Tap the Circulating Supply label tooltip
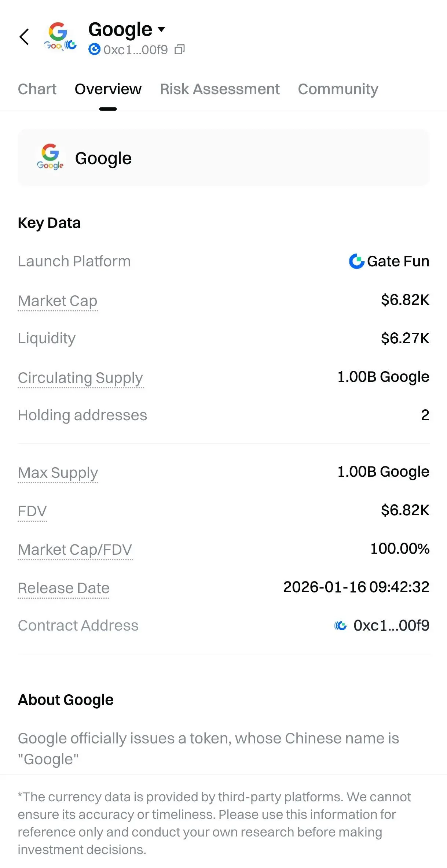The width and height of the screenshot is (447, 868). point(80,378)
